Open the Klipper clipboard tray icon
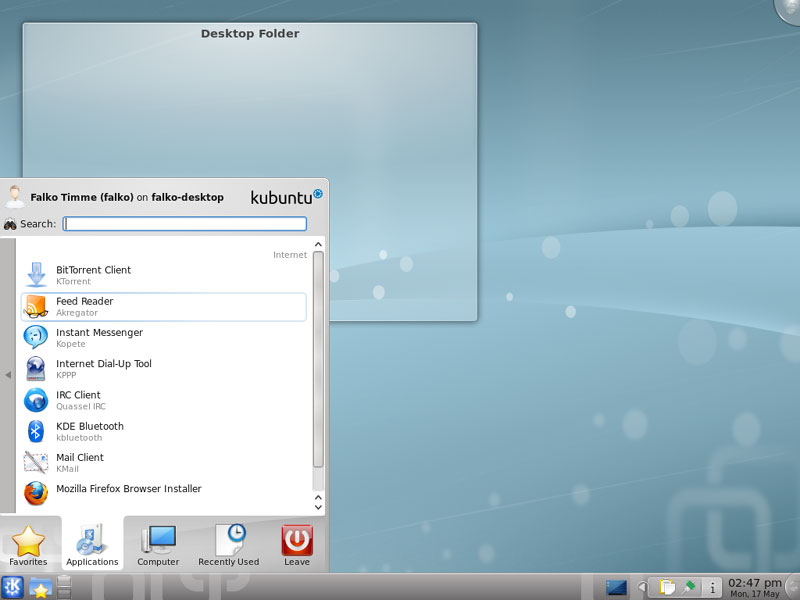The height and width of the screenshot is (600, 800). pyautogui.click(x=667, y=588)
